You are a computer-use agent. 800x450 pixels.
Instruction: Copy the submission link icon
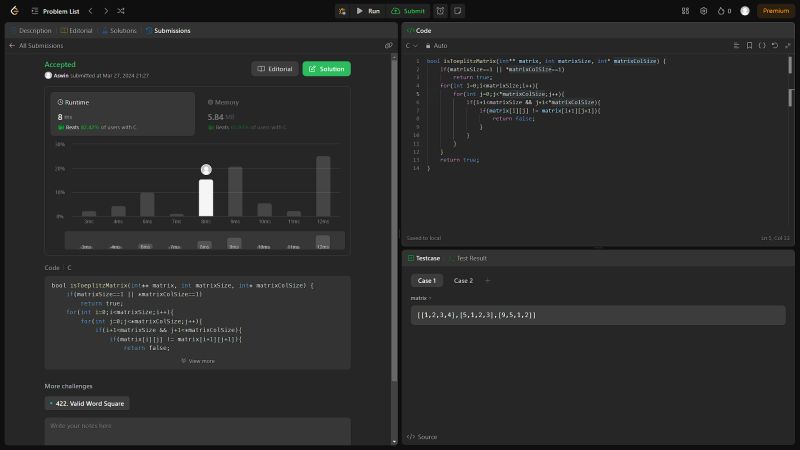pyautogui.click(x=388, y=45)
